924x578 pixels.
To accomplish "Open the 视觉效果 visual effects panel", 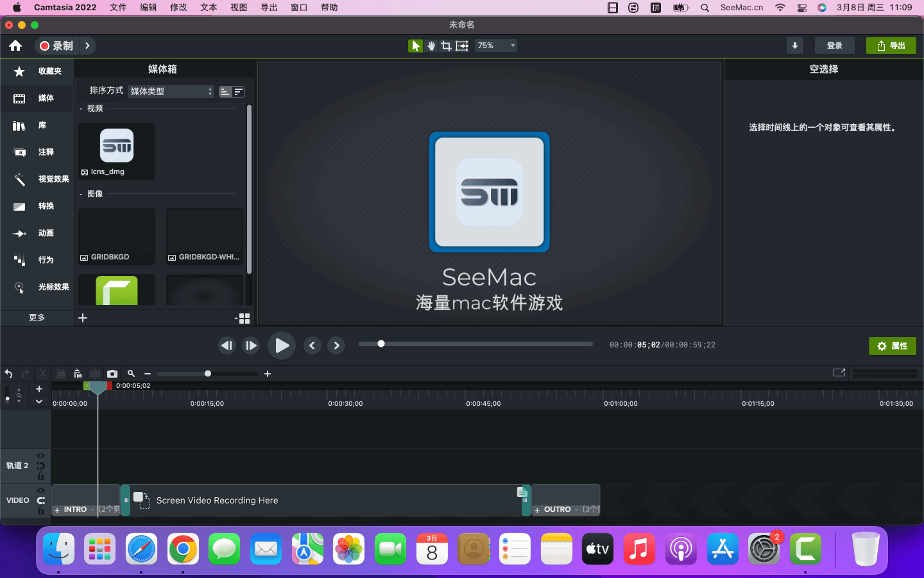I will coord(37,179).
